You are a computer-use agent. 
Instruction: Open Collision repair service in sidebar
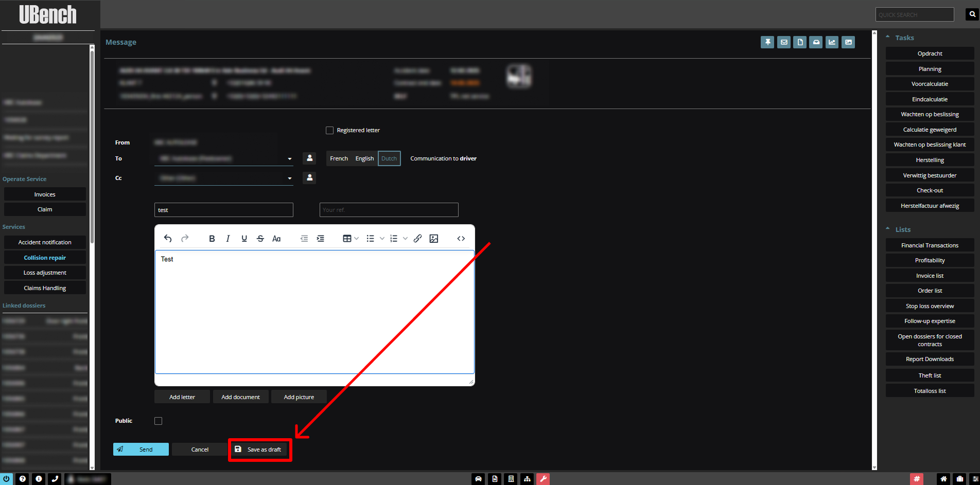pos(45,258)
